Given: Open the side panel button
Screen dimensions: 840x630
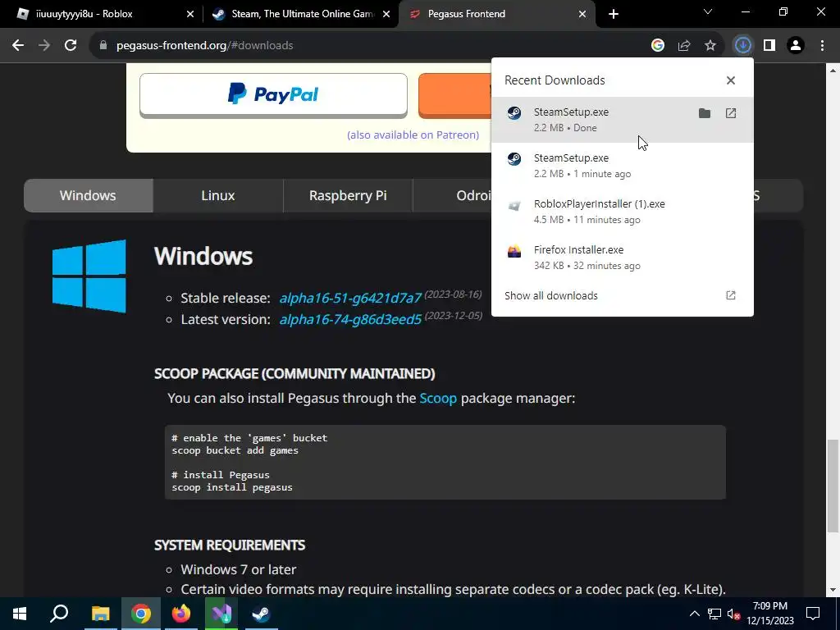Looking at the screenshot, I should point(769,46).
